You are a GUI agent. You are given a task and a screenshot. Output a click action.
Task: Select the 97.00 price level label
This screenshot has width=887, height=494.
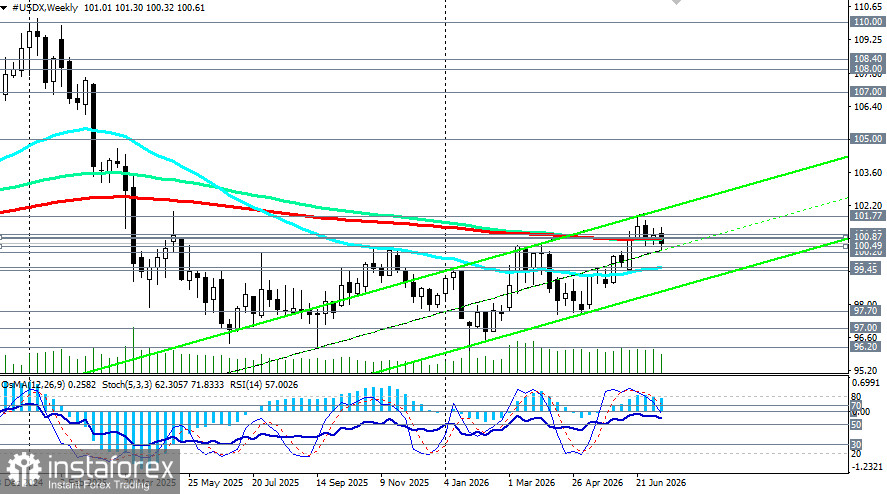(x=866, y=328)
